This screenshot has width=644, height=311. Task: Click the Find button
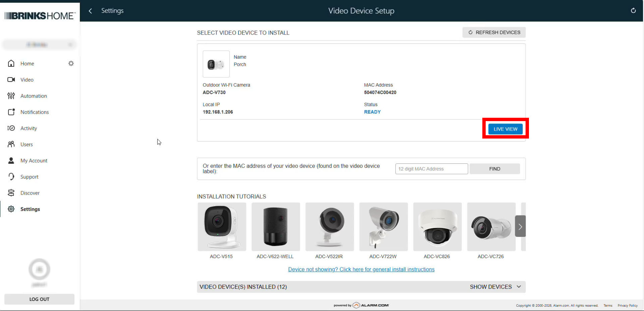pos(495,169)
